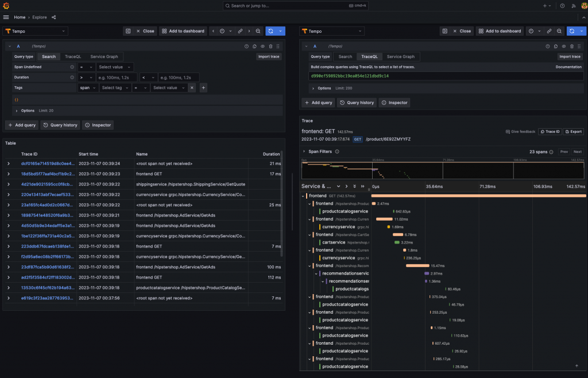Copy shortened link icon in right pane
The width and height of the screenshot is (588, 378).
[x=549, y=31]
